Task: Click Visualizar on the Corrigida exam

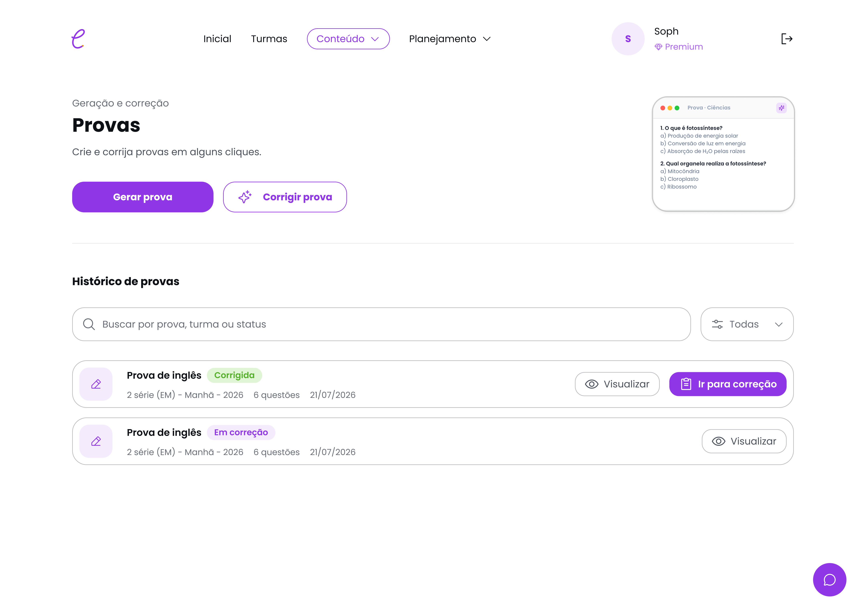Action: tap(617, 384)
